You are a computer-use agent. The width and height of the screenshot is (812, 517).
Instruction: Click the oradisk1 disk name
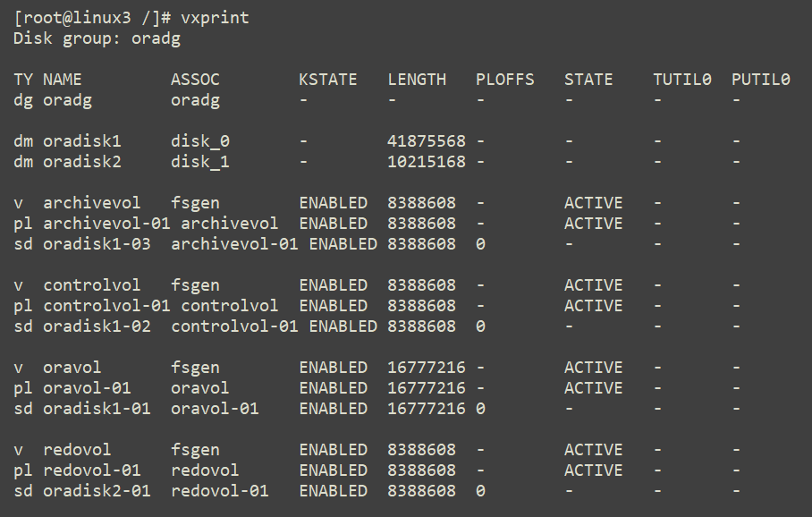81,141
